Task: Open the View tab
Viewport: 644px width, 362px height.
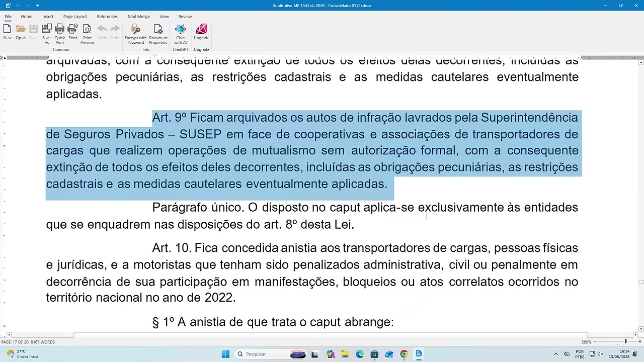Action: (164, 17)
